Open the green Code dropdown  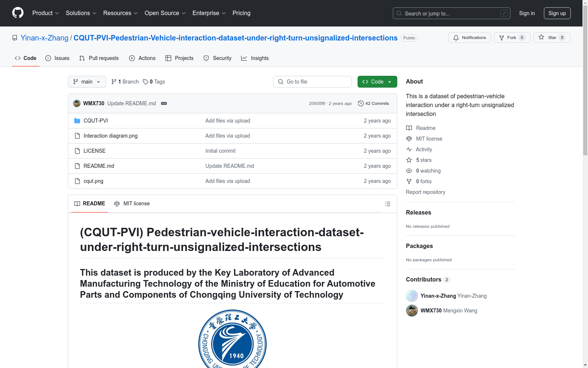click(377, 82)
